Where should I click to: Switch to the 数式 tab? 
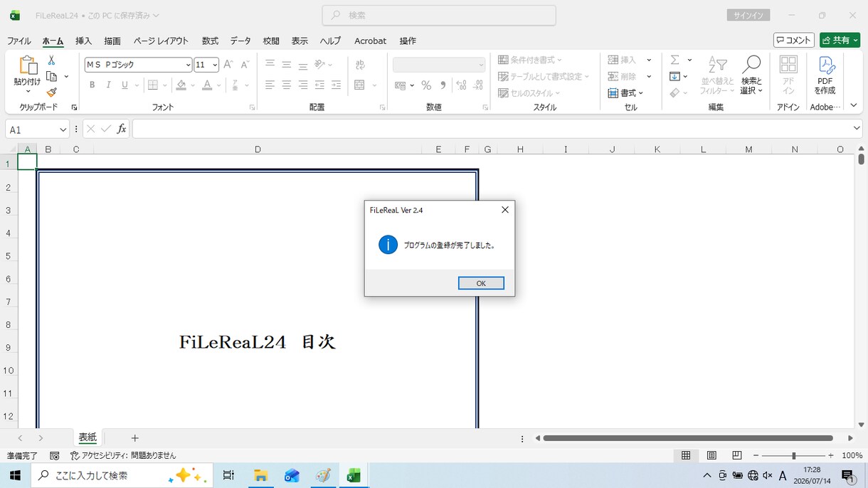tap(210, 41)
